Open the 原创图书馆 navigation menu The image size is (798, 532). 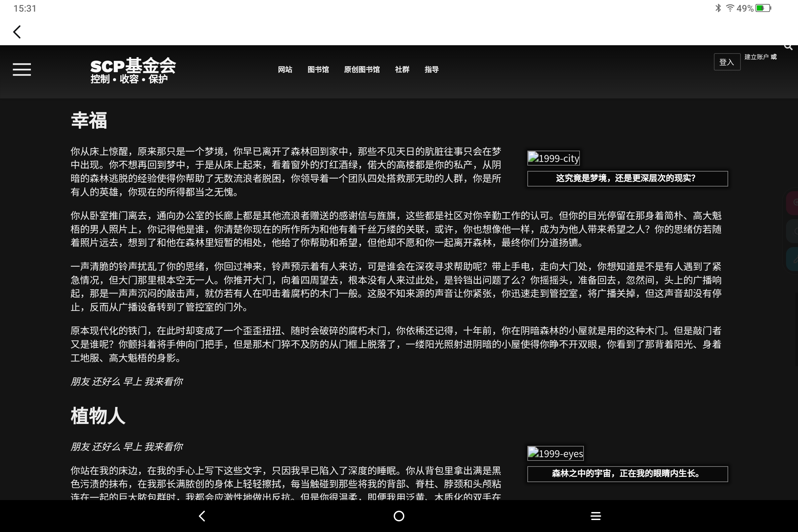point(362,69)
